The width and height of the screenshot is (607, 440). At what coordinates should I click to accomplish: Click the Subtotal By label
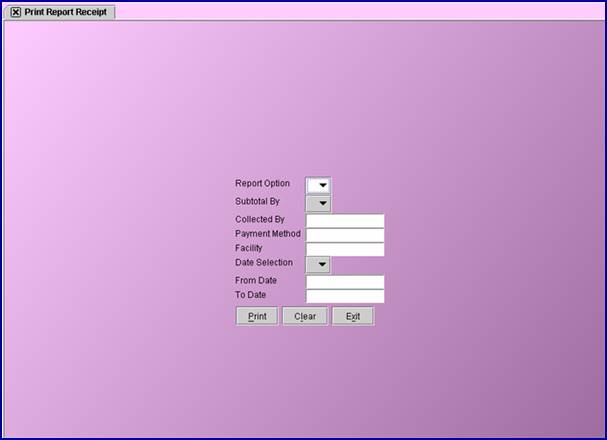(257, 201)
